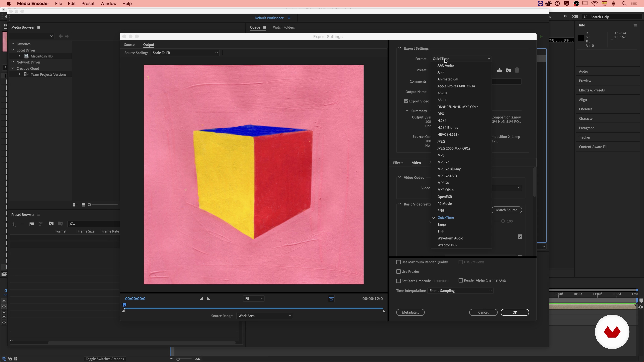Switch to the Source tab
Screen dimensions: 644x362
tap(129, 45)
